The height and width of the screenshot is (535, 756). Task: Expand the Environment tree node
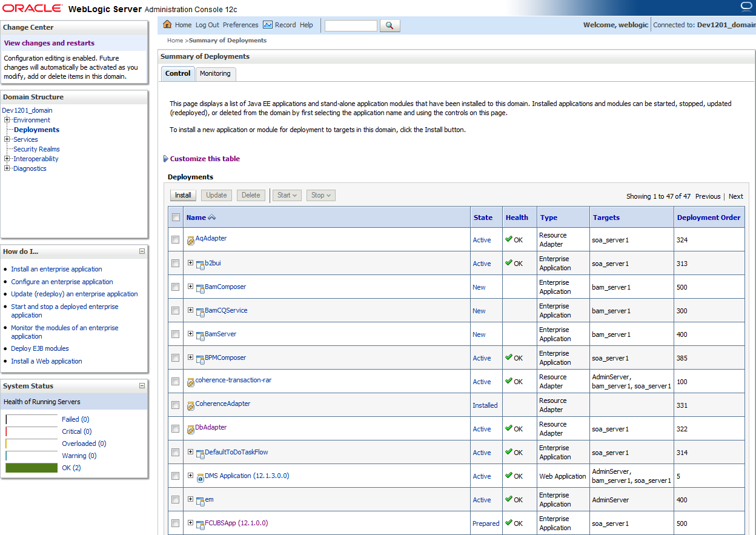[x=7, y=120]
